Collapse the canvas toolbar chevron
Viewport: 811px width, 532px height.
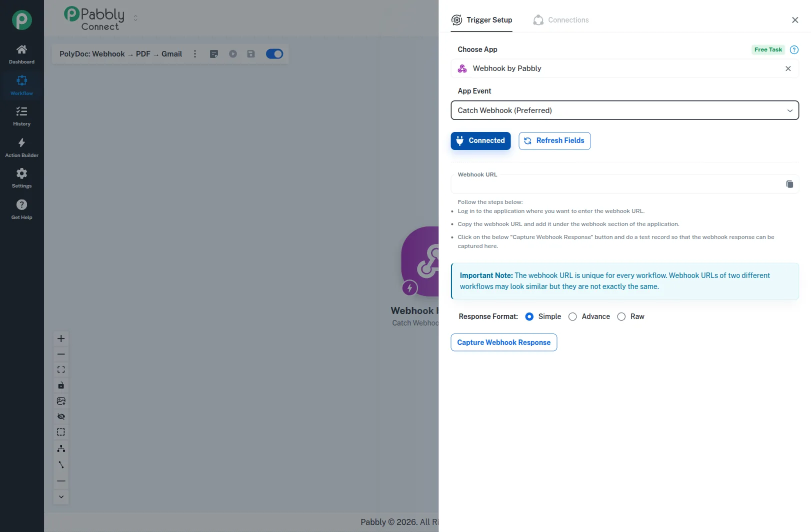click(61, 496)
